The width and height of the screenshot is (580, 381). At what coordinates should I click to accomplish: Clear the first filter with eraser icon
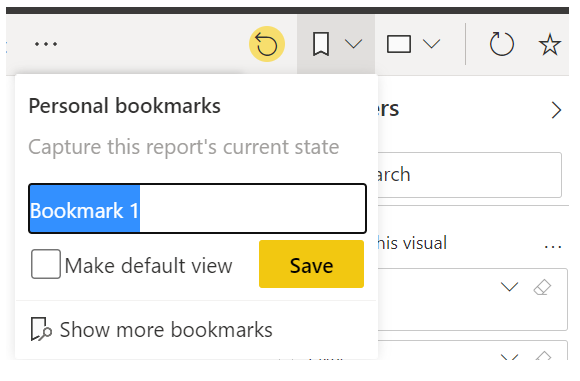(542, 287)
